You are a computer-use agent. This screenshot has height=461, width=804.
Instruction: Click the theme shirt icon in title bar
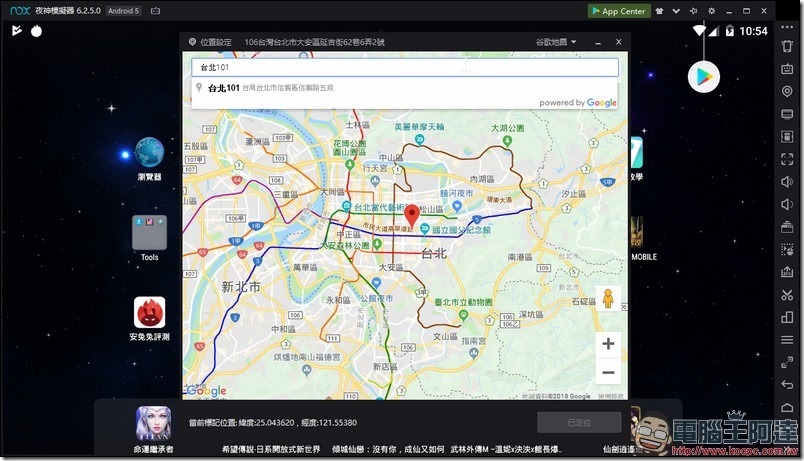tap(659, 11)
